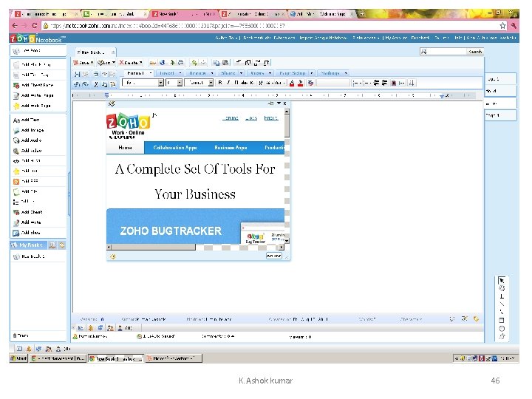Toggle italic formatting
This screenshot has height=399, width=532.
228,83
